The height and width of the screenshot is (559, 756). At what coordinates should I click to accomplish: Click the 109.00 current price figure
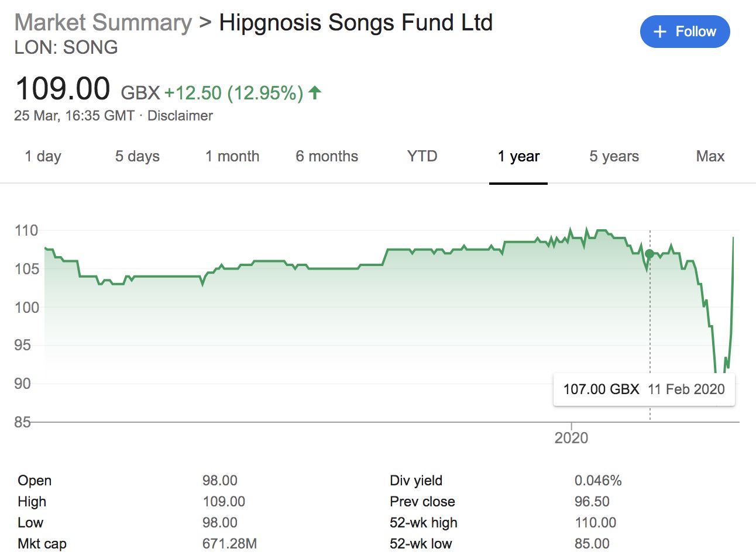click(x=63, y=89)
